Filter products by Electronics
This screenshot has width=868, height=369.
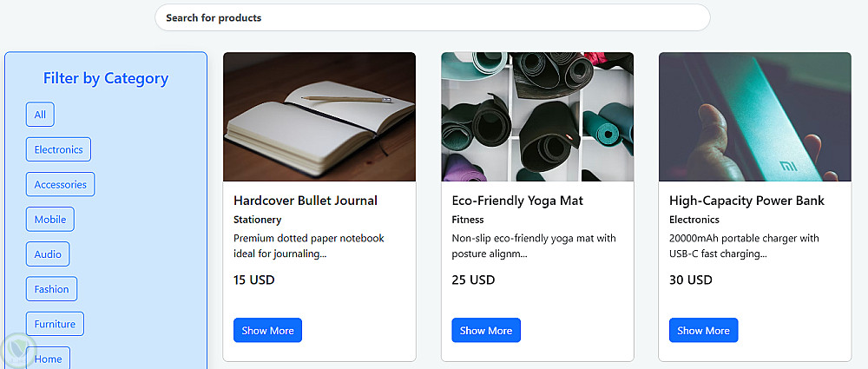58,149
